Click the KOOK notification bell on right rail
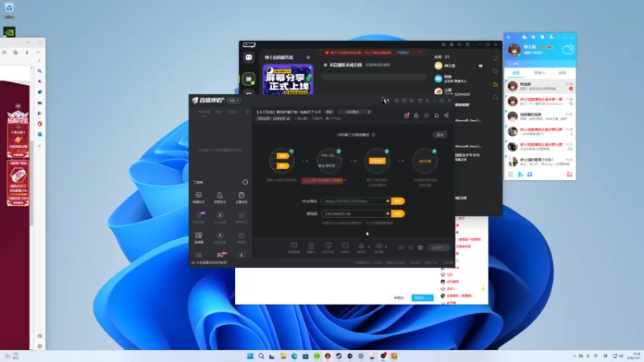This screenshot has height=362, width=644. click(x=495, y=58)
